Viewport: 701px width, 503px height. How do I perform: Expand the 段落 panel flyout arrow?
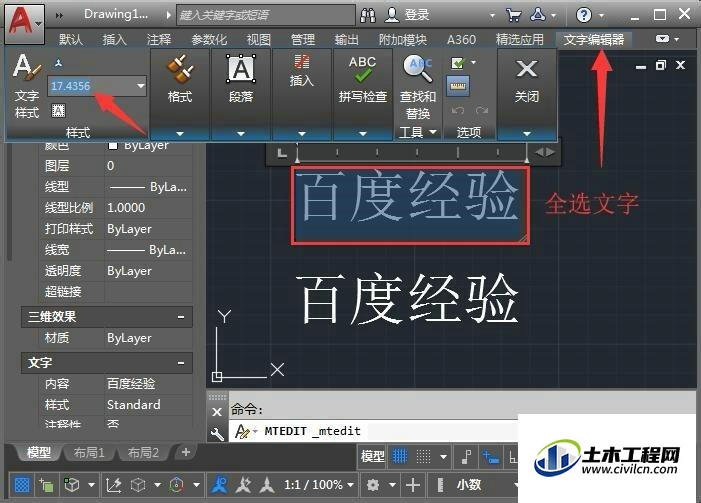[241, 134]
